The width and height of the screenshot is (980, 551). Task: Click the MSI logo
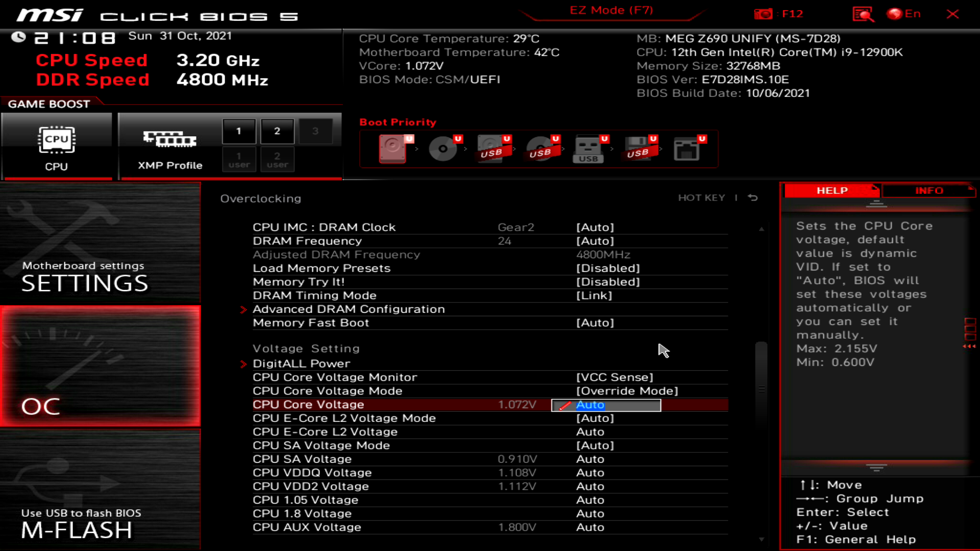click(x=50, y=15)
